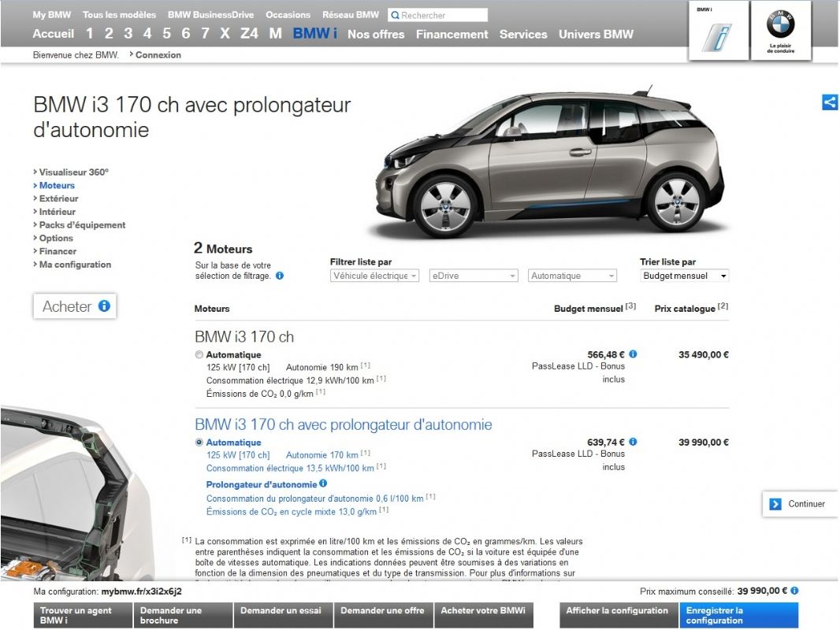This screenshot has width=840, height=630.
Task: Open Série 7 in main navigation
Action: pos(205,34)
